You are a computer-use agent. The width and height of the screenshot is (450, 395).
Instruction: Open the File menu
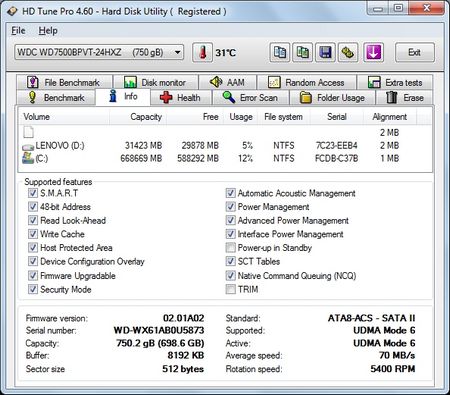click(18, 31)
